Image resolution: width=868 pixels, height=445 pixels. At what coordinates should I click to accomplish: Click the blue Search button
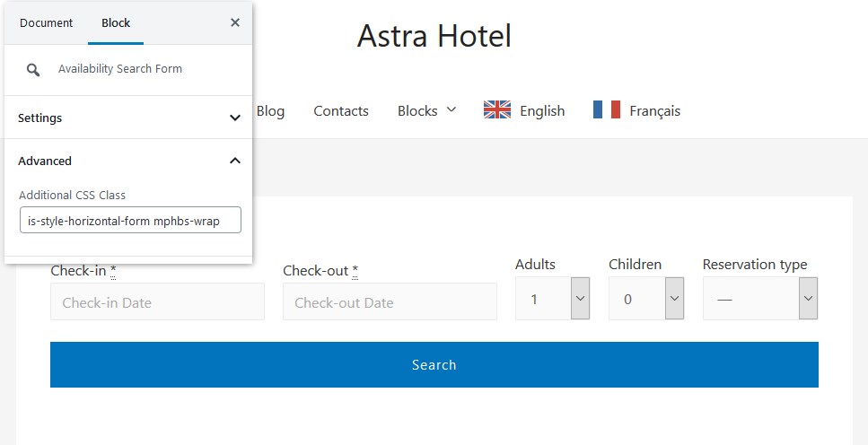click(x=434, y=365)
